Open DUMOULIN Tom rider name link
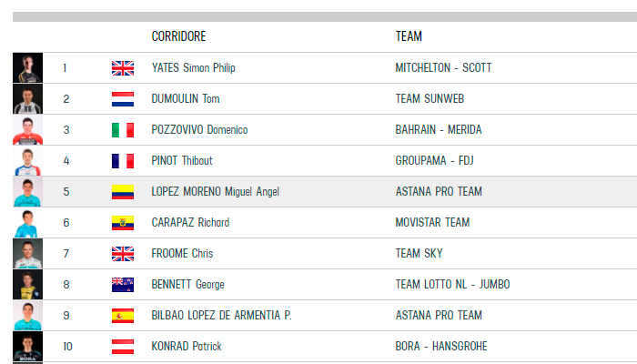 click(186, 98)
